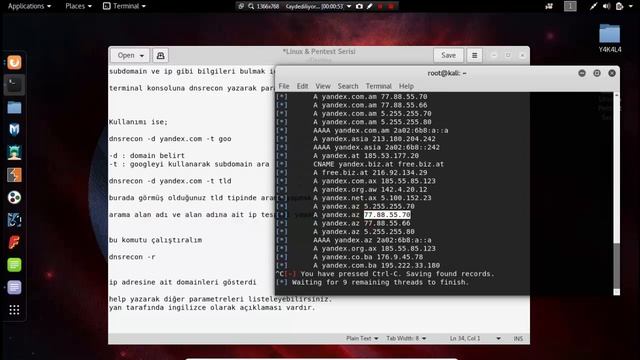
Task: Expand the recorder dropdown arrow
Action: (349, 6)
